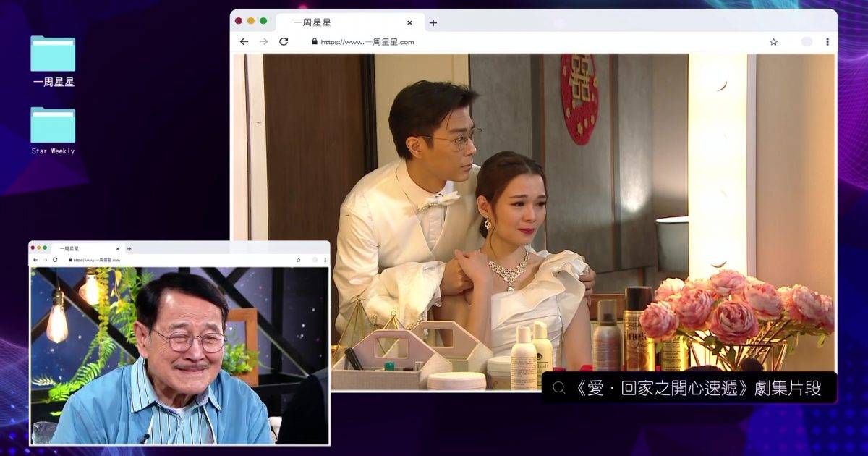This screenshot has width=868, height=456.
Task: Click the 《愛．回家之開心速遞》劇集片段 caption text
Action: tap(697, 388)
